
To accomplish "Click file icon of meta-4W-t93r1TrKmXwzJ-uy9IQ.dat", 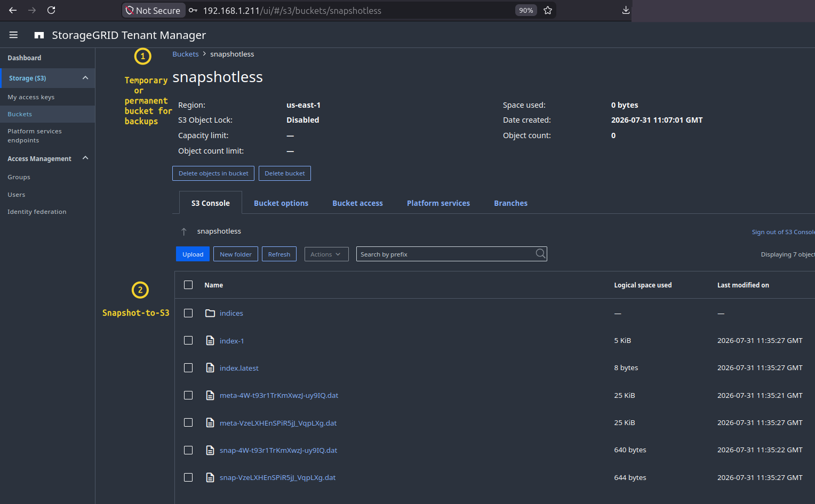I will pos(210,395).
